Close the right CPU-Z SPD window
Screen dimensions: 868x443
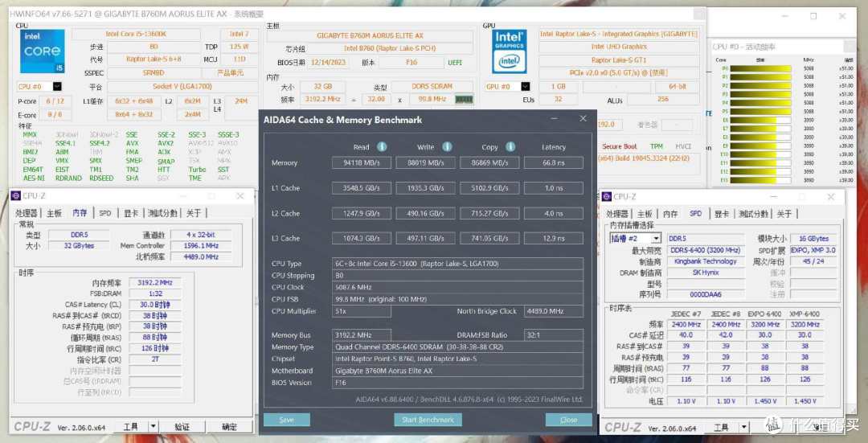tap(830, 197)
